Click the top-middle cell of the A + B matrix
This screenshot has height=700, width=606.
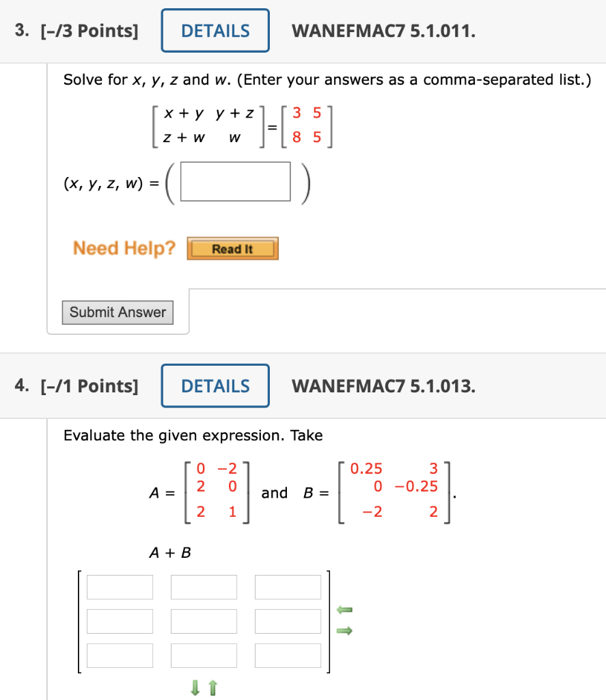pyautogui.click(x=204, y=587)
